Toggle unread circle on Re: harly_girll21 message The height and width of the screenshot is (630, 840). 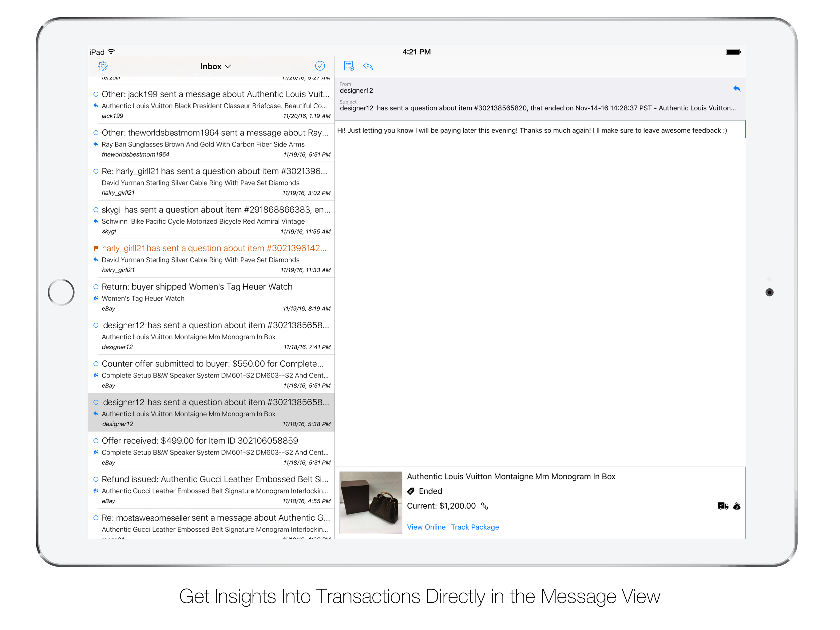point(96,171)
